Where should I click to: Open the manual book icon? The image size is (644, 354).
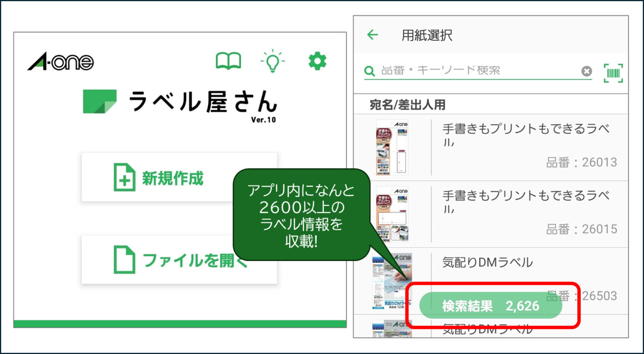[228, 61]
